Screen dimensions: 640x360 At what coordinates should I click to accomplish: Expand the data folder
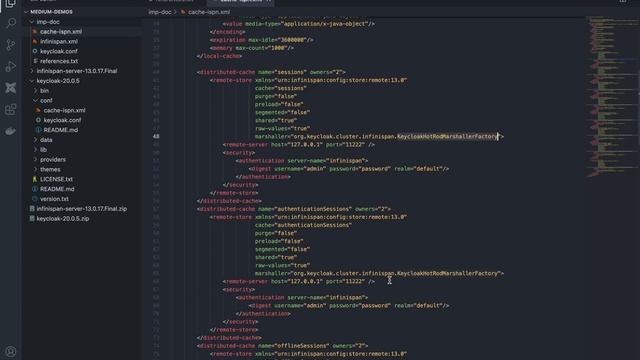click(x=36, y=140)
